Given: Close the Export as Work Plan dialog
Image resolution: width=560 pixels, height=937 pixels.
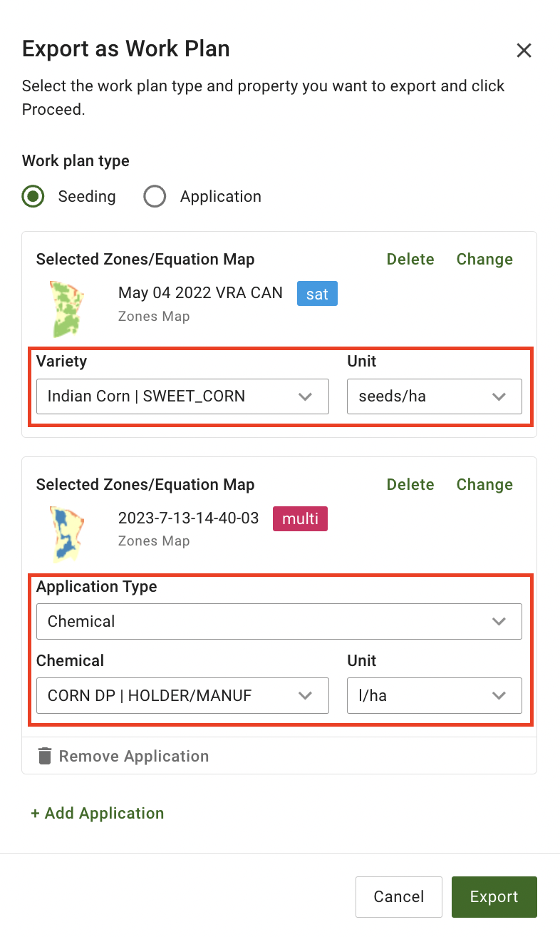Looking at the screenshot, I should [x=524, y=50].
